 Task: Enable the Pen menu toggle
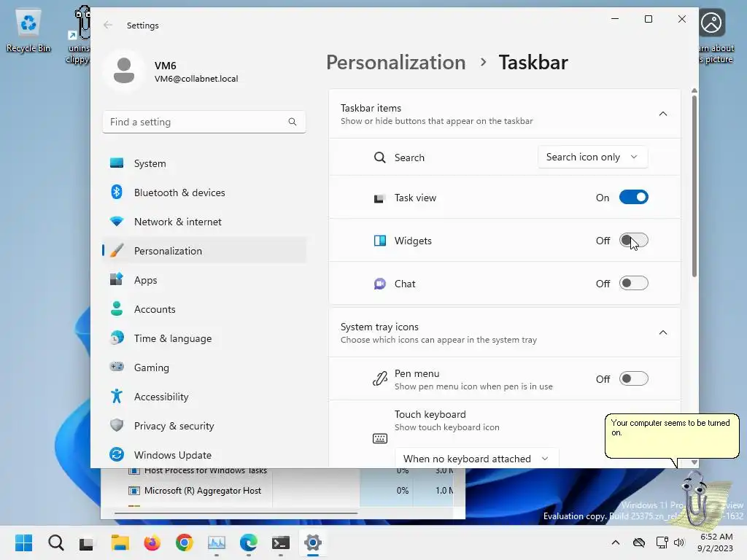[634, 378]
